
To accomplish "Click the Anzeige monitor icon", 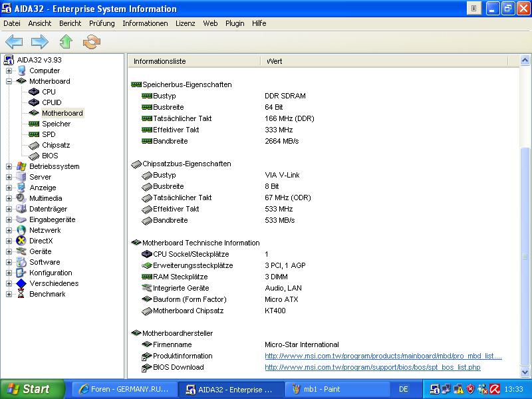I will click(x=21, y=188).
